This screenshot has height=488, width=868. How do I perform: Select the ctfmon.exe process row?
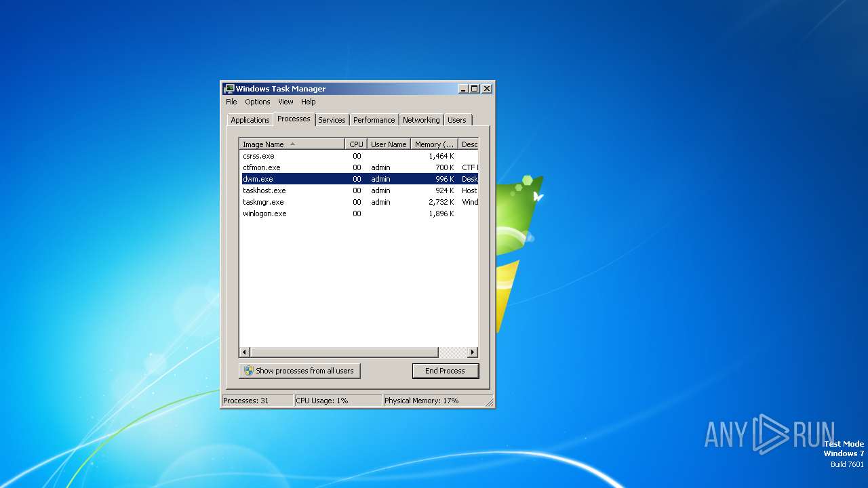click(359, 167)
